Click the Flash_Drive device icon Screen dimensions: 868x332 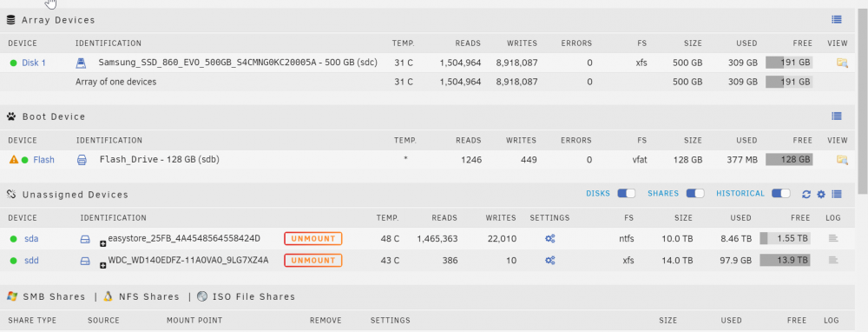pos(82,160)
